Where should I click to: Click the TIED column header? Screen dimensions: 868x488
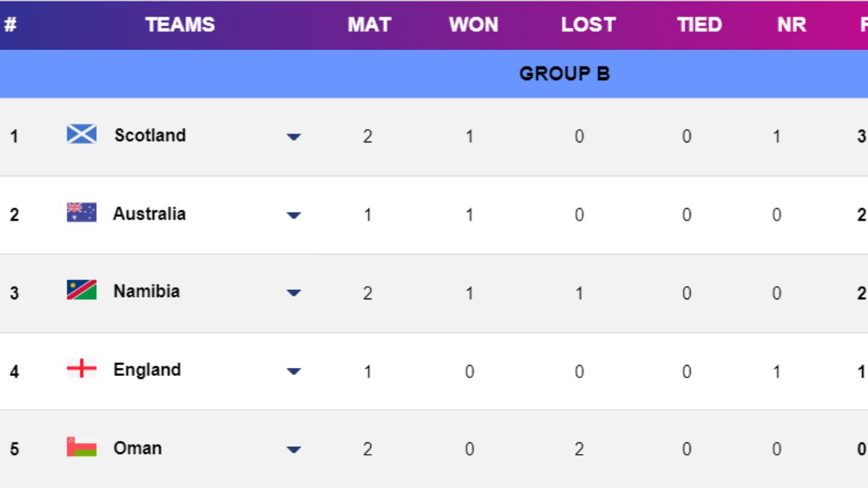[699, 25]
